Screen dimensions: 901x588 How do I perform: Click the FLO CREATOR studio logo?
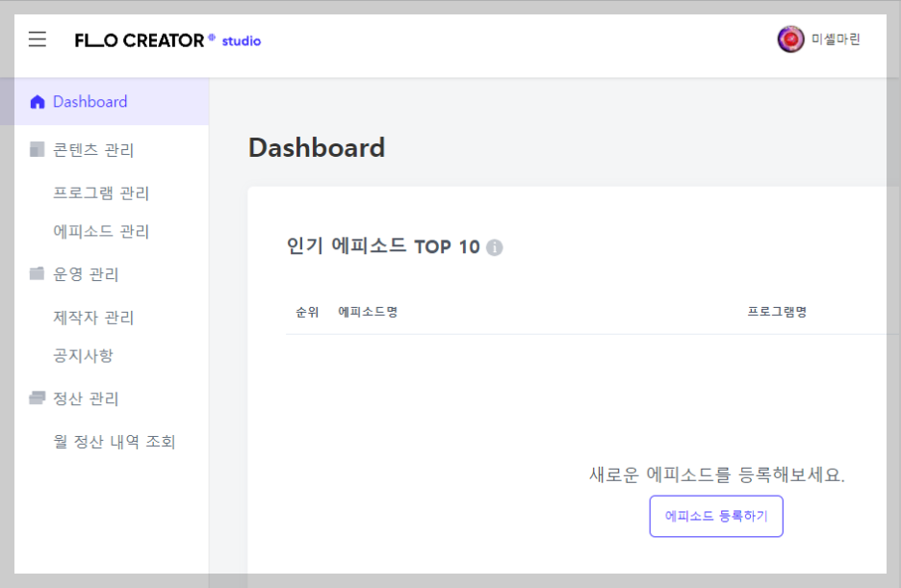point(167,40)
